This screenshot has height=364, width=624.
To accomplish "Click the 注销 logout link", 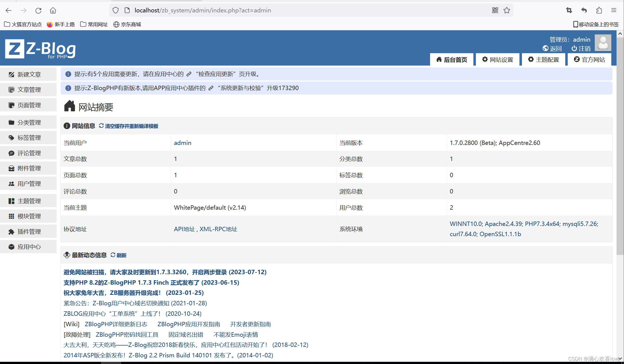I will click(x=581, y=48).
